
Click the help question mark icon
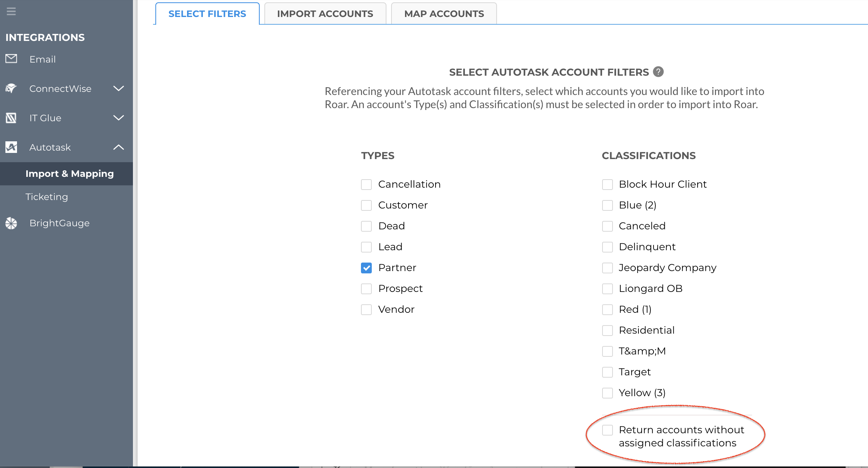click(658, 72)
